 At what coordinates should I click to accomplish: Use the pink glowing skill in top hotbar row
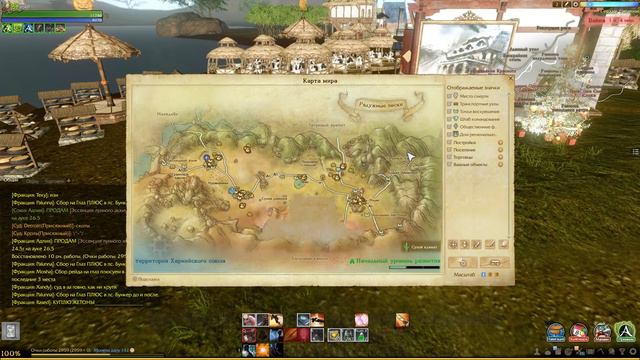pos(361,320)
